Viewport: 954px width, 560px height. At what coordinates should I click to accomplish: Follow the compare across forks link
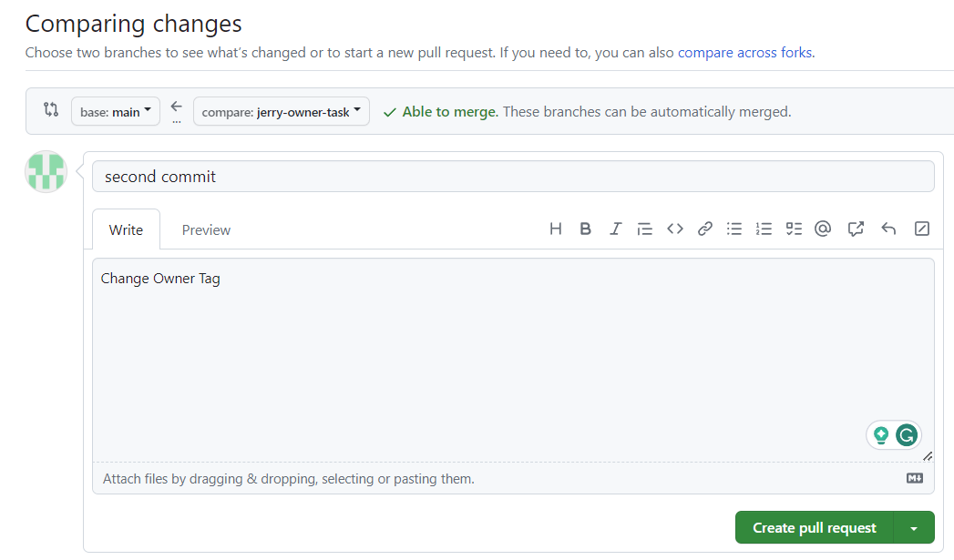click(744, 53)
